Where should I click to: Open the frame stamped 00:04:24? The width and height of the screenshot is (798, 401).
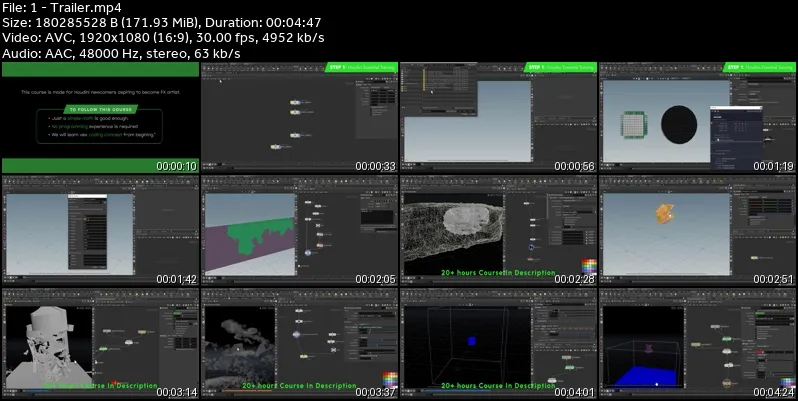(x=697, y=343)
